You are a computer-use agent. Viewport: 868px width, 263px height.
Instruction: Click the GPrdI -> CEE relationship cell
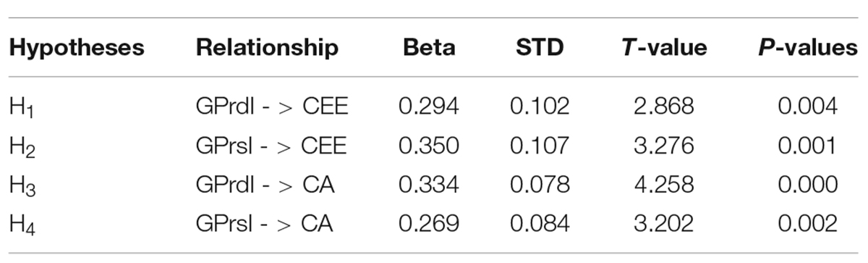coord(271,107)
